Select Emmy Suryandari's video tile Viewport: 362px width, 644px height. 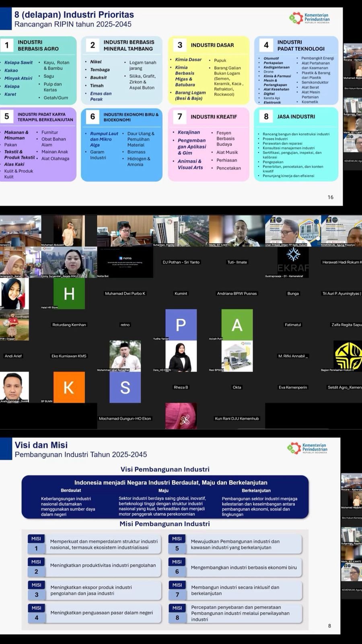tap(69, 262)
